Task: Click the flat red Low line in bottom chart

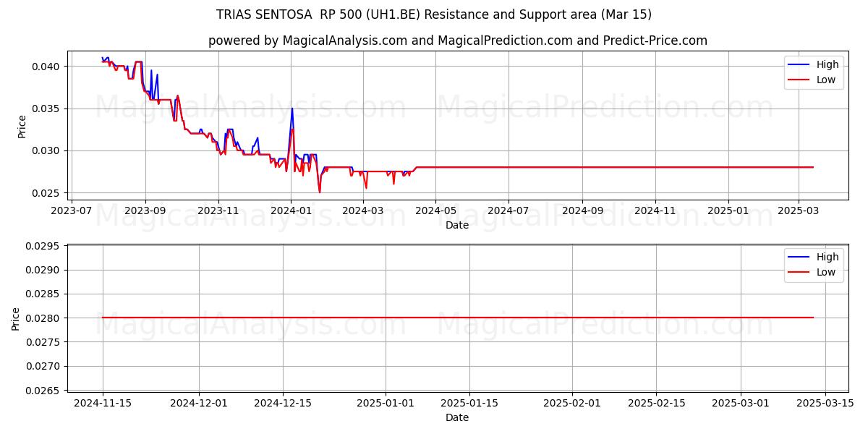Action: pos(458,318)
